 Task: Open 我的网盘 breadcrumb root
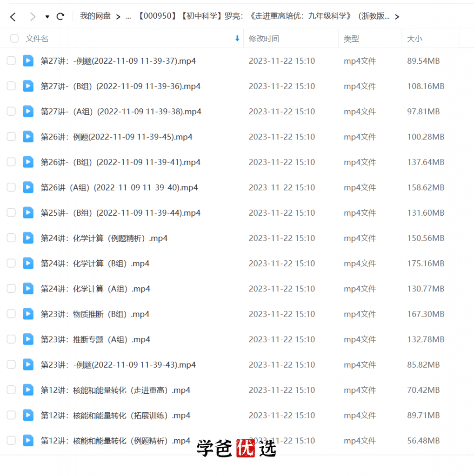[95, 16]
